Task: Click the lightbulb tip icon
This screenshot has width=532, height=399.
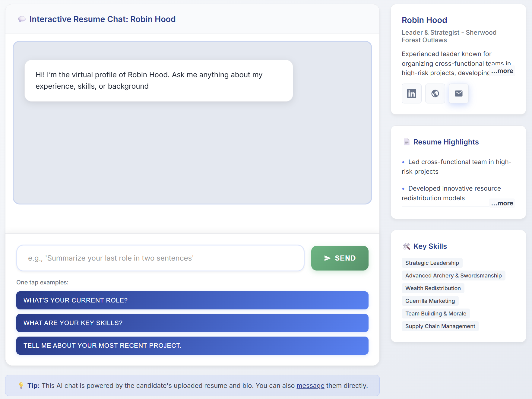Action: point(21,385)
